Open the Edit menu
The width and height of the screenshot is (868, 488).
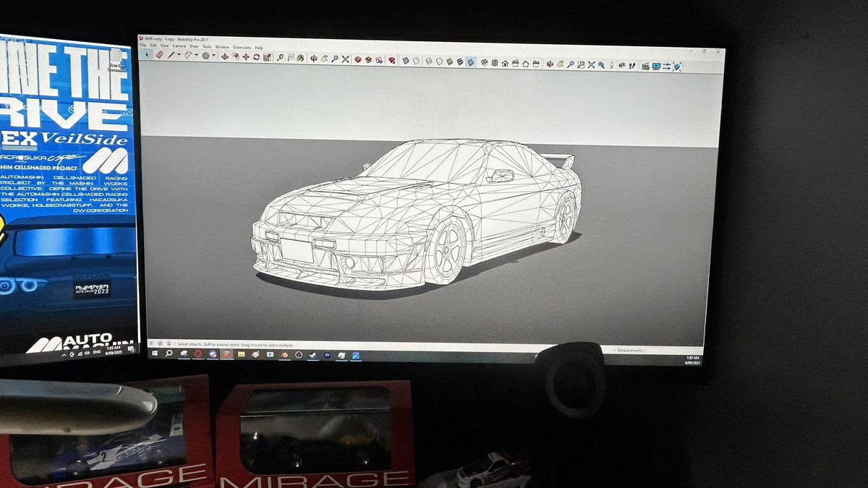pos(153,45)
